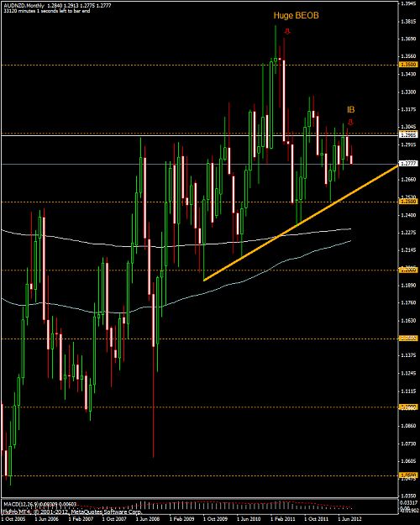Click the "Huge BEOB" chart annotation

[296, 15]
